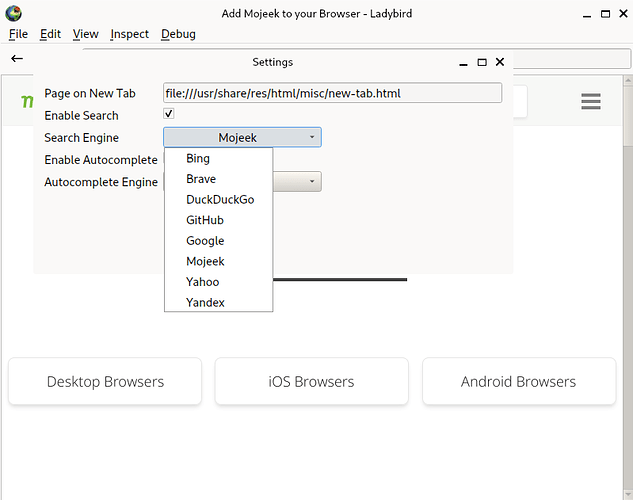Minimize the Settings dialog

point(463,63)
